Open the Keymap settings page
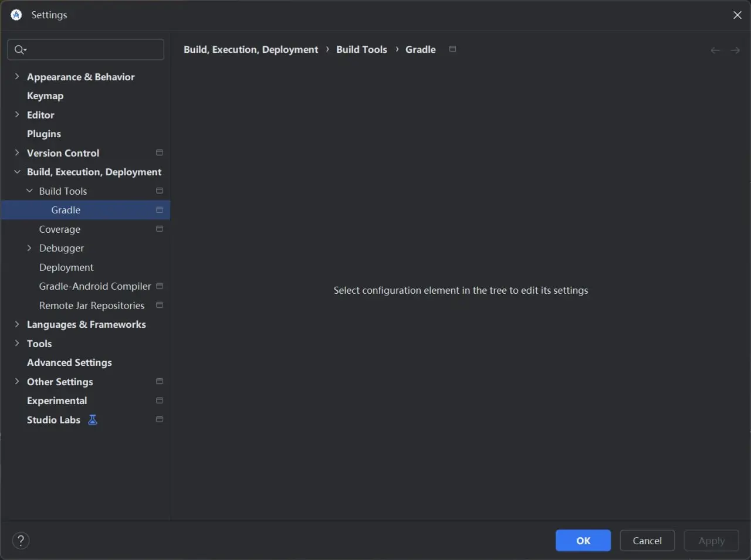This screenshot has width=751, height=560. point(45,96)
